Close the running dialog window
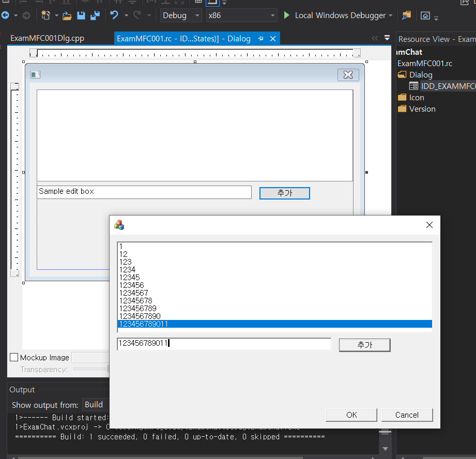This screenshot has height=459, width=476. click(429, 225)
